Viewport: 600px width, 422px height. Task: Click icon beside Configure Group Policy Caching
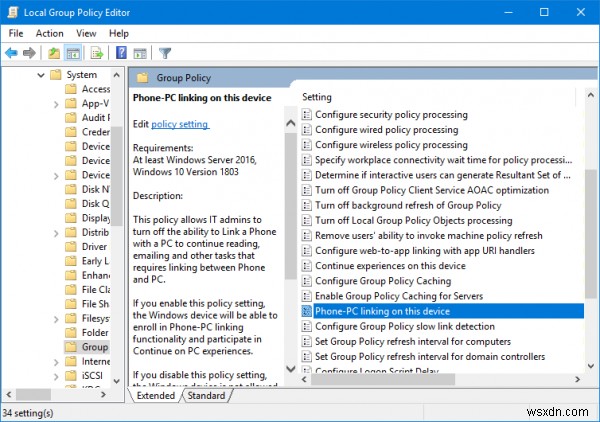(x=307, y=281)
